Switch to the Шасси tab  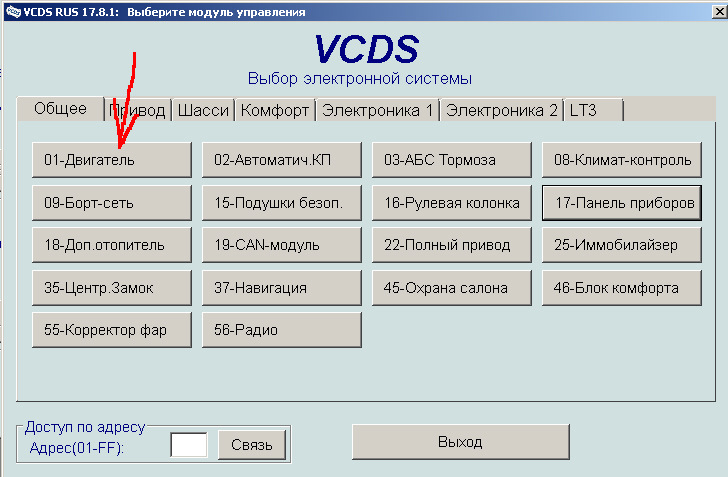point(203,111)
